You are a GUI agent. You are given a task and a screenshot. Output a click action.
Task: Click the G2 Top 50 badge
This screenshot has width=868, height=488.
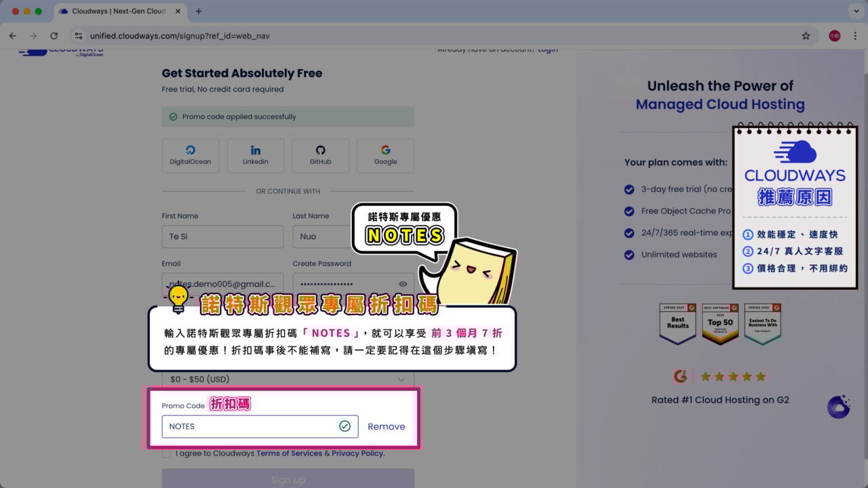click(x=720, y=323)
